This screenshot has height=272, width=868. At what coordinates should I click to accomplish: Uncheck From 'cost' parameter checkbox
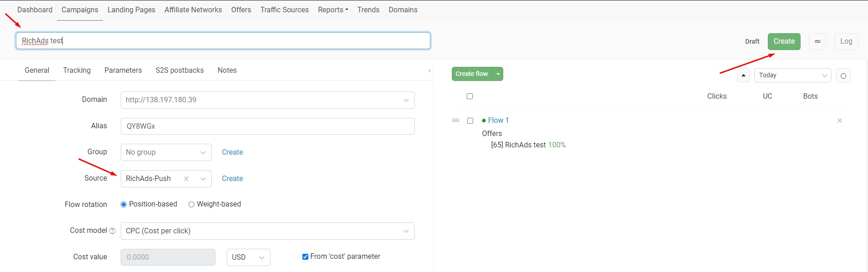[305, 257]
